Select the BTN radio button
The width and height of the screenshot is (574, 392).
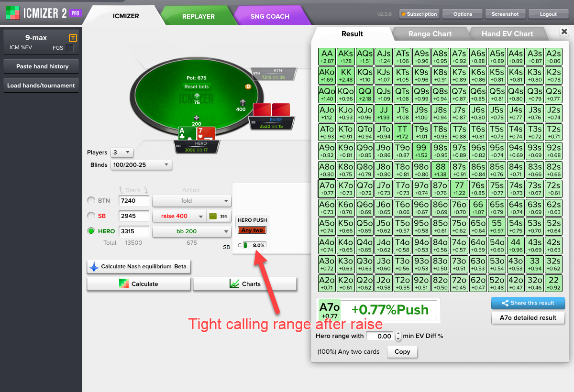coord(91,201)
